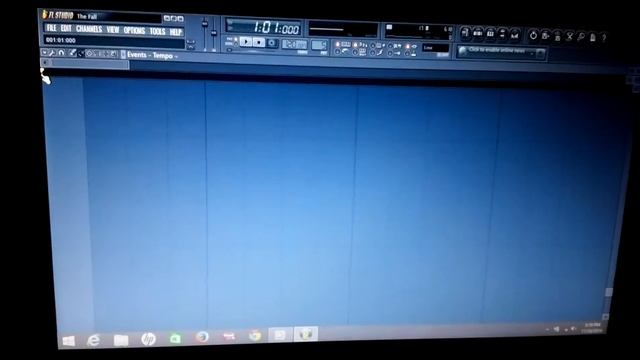
Task: Click the tempo display
Action: [294, 44]
